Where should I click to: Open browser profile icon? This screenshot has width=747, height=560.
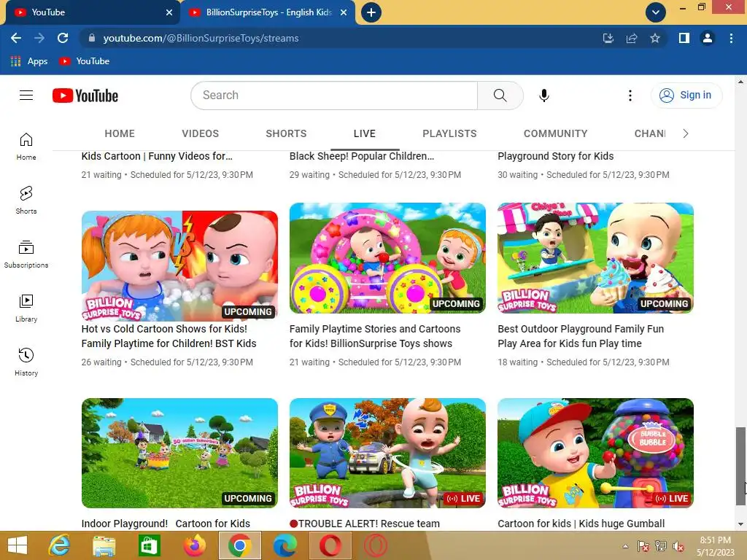(x=708, y=38)
